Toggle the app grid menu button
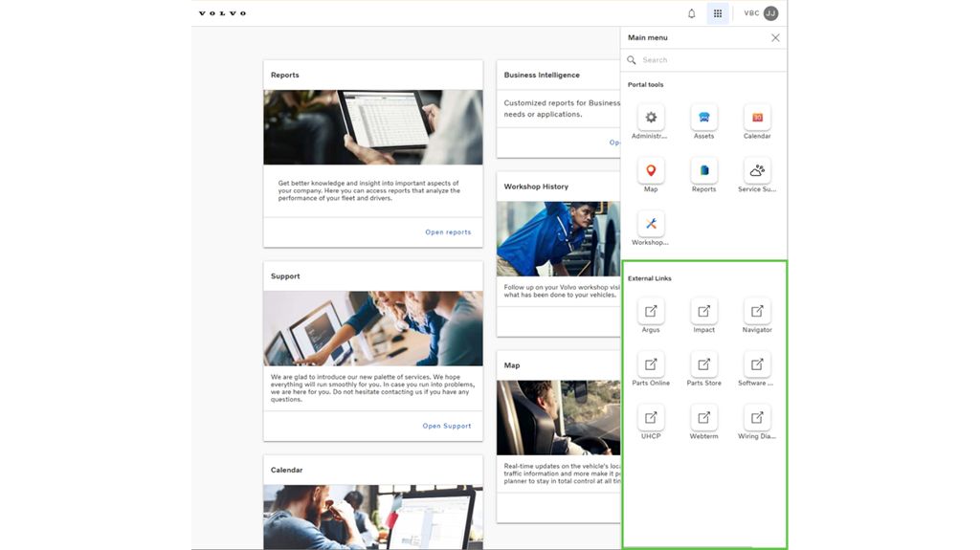Screen dimensions: 980x550 pos(718,13)
